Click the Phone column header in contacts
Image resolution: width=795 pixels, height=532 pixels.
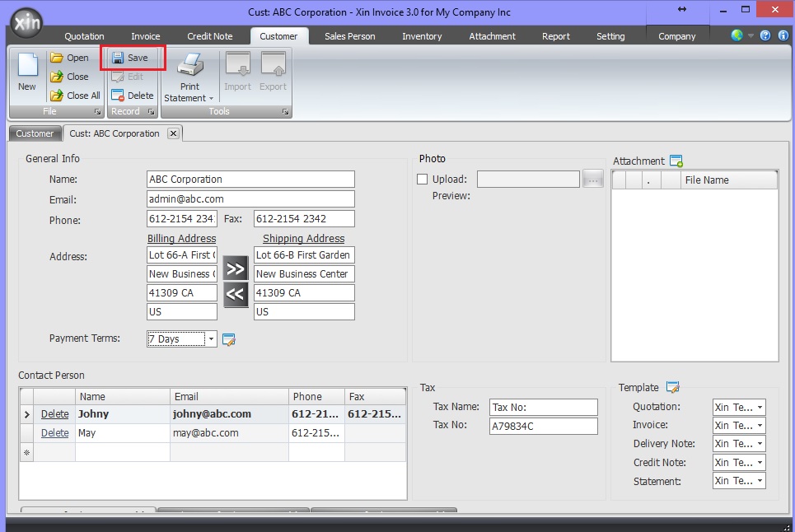316,397
